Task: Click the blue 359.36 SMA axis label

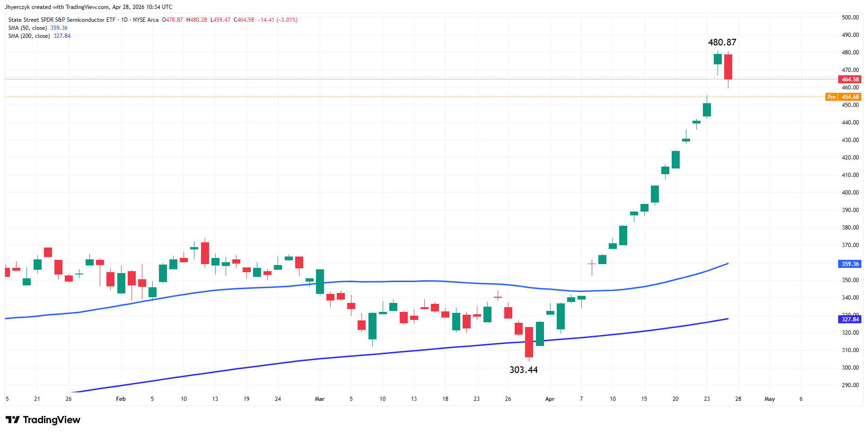Action: coord(850,264)
